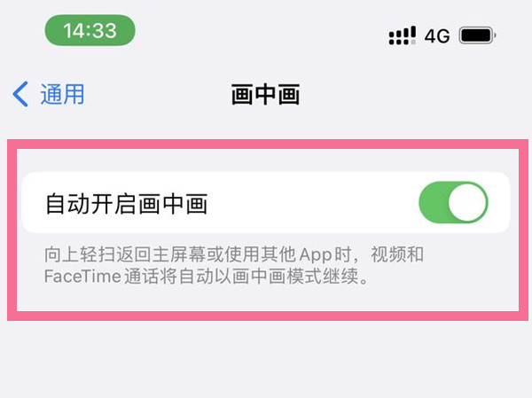Tap the 视频和 text at end of first line
Viewport: 532px width, 398px height.
point(397,254)
